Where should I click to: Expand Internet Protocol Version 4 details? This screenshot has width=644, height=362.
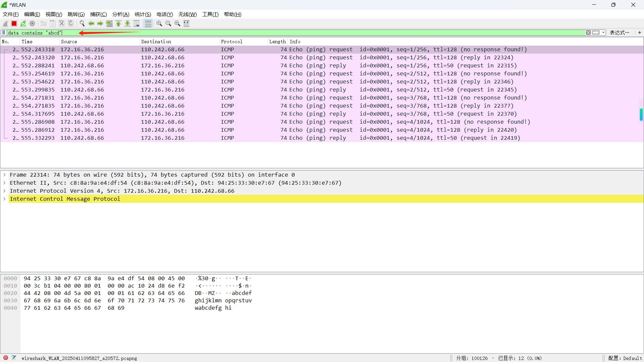(4, 191)
